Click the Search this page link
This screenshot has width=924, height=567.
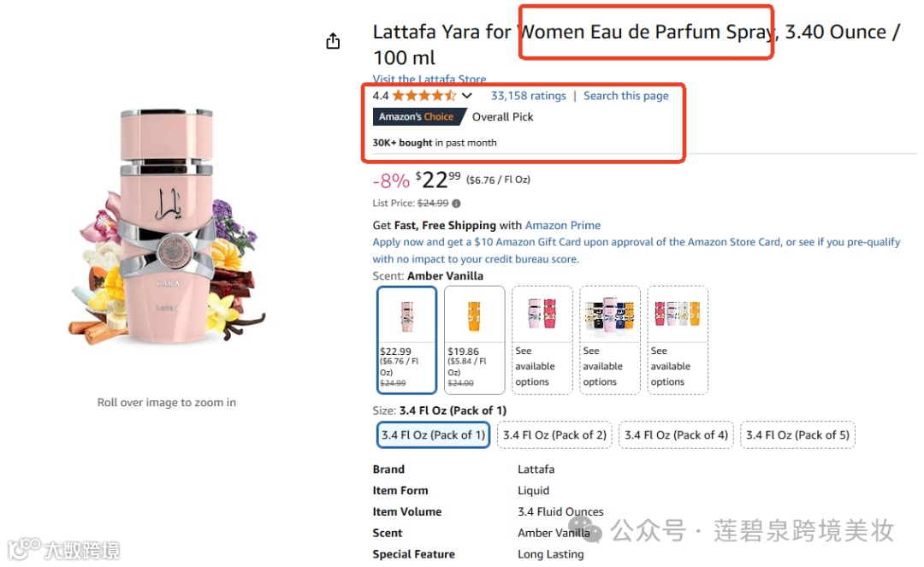click(625, 96)
